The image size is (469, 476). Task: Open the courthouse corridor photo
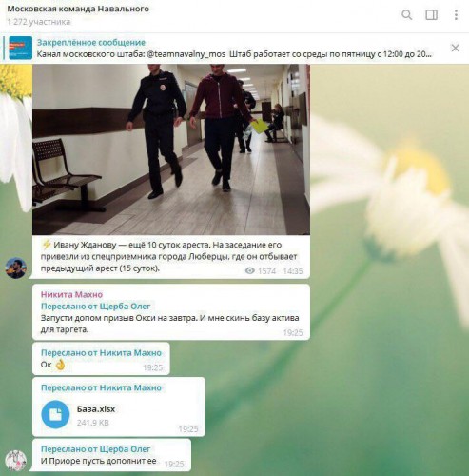pyautogui.click(x=171, y=149)
